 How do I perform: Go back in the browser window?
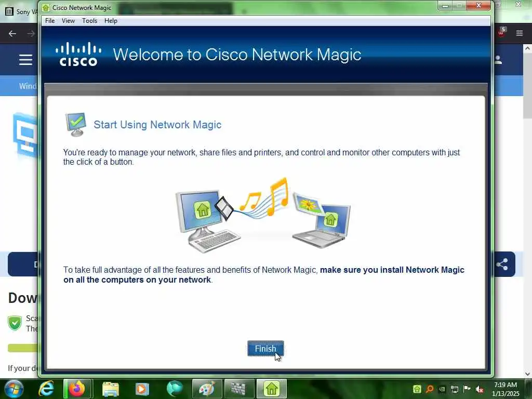(12, 33)
